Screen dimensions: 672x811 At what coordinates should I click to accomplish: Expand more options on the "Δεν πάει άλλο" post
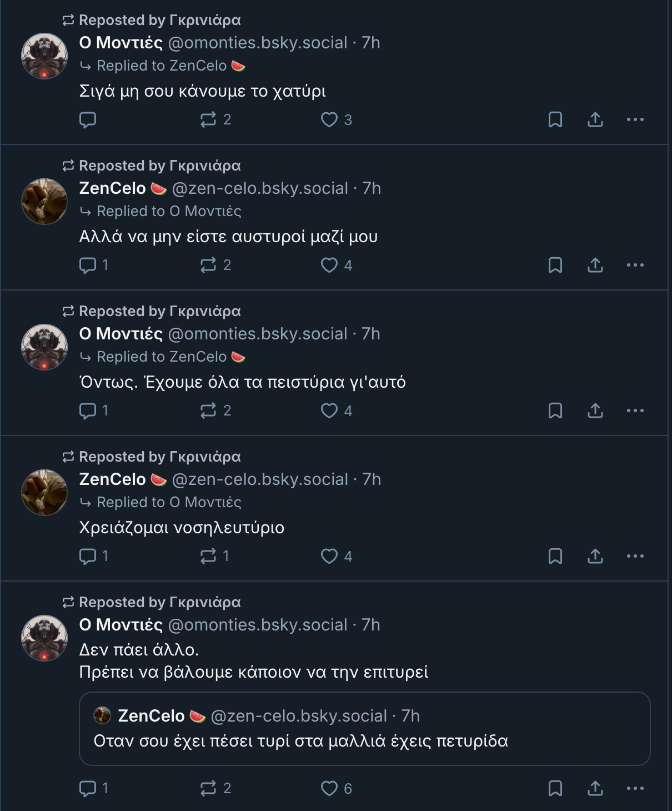click(635, 788)
